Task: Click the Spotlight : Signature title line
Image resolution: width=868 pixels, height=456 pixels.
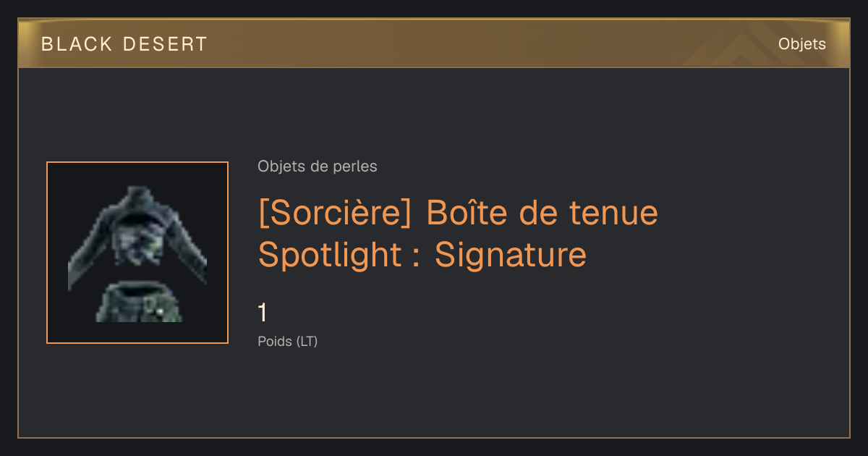Action: pos(422,255)
